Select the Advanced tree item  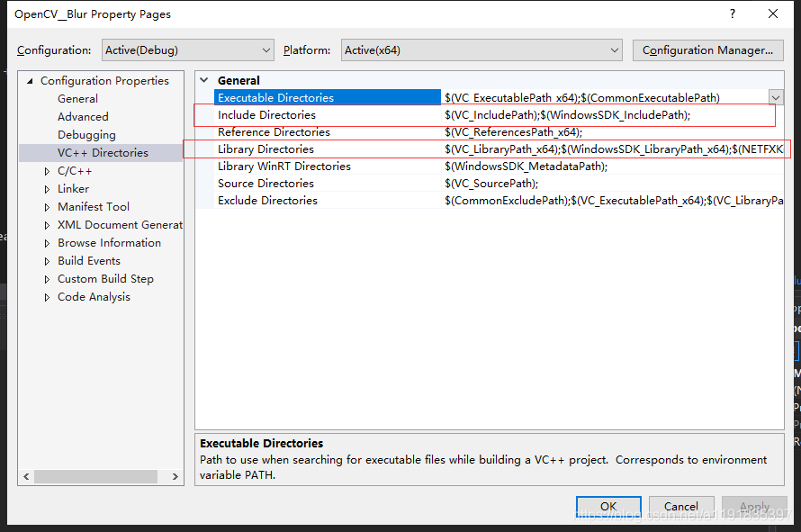[83, 116]
